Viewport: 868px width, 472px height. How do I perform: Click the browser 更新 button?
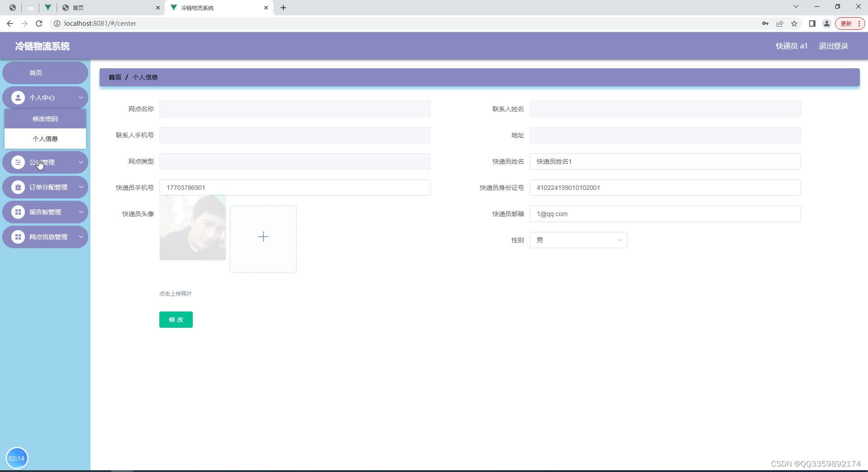(849, 24)
